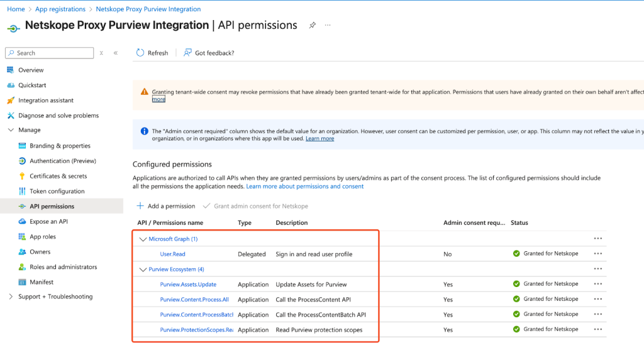Open Learn more about permissions and consent link
Image resolution: width=644 pixels, height=353 pixels.
pos(305,186)
